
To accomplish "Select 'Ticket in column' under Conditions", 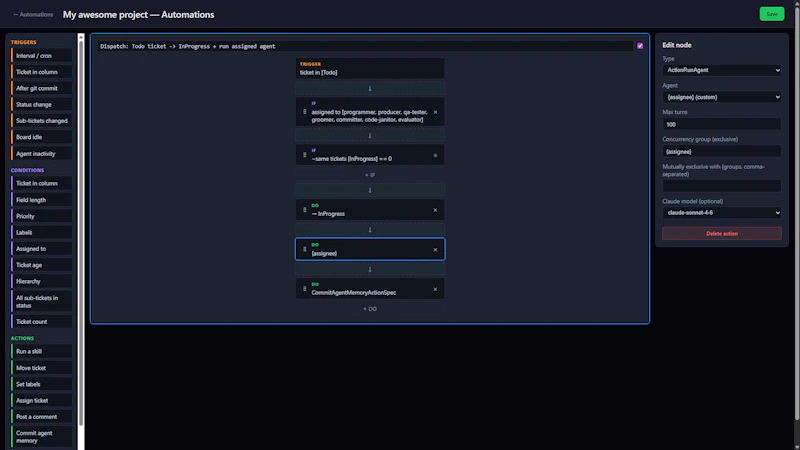I will click(41, 184).
